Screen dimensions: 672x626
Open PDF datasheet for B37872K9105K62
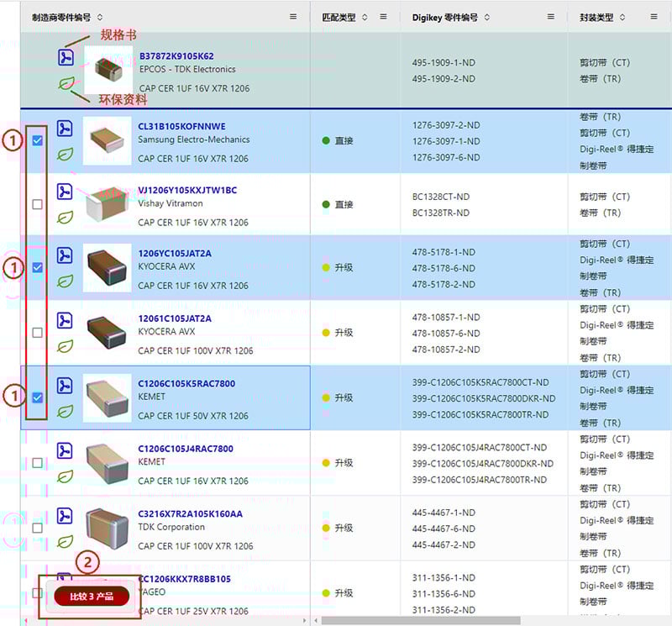pyautogui.click(x=65, y=58)
